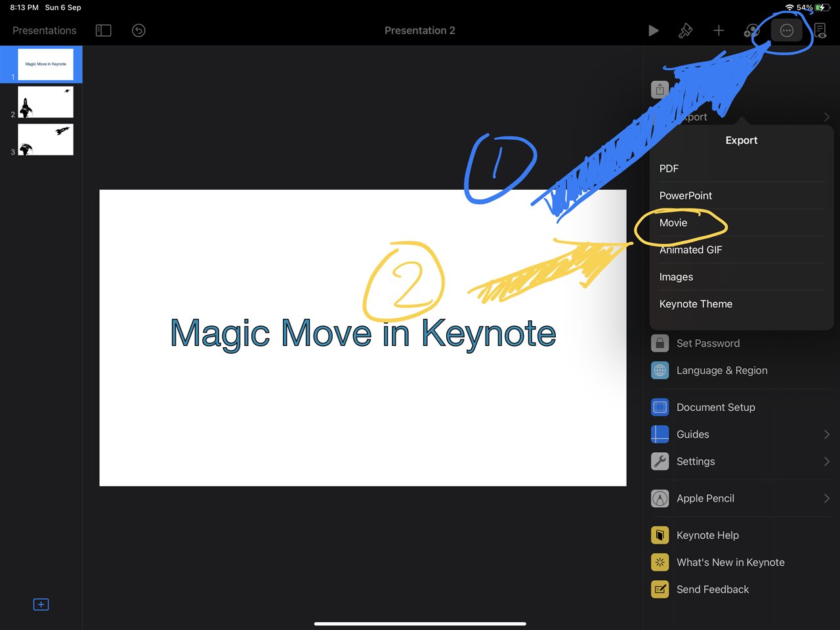Open the More ellipsis menu
This screenshot has height=630, width=840.
coord(786,30)
